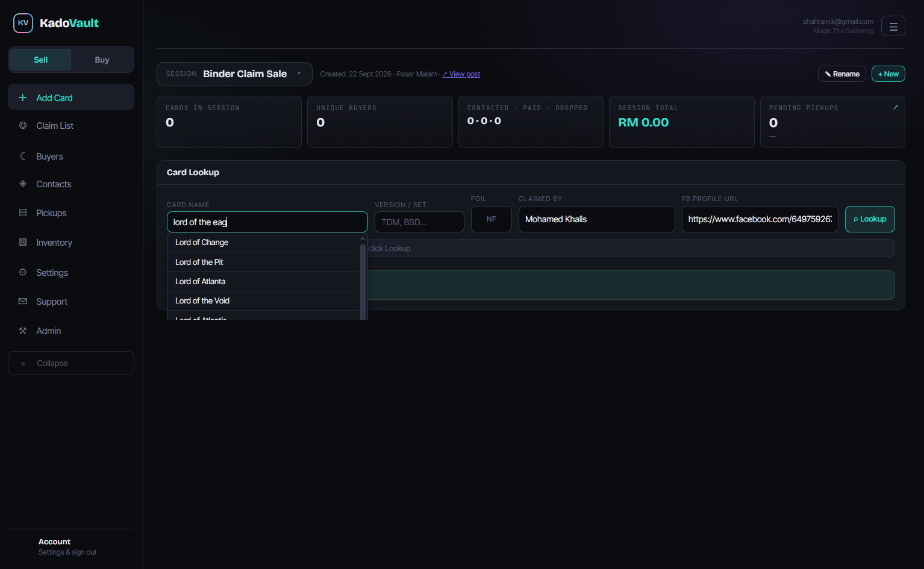
Task: Click the Buyers crescent icon
Action: (x=23, y=156)
